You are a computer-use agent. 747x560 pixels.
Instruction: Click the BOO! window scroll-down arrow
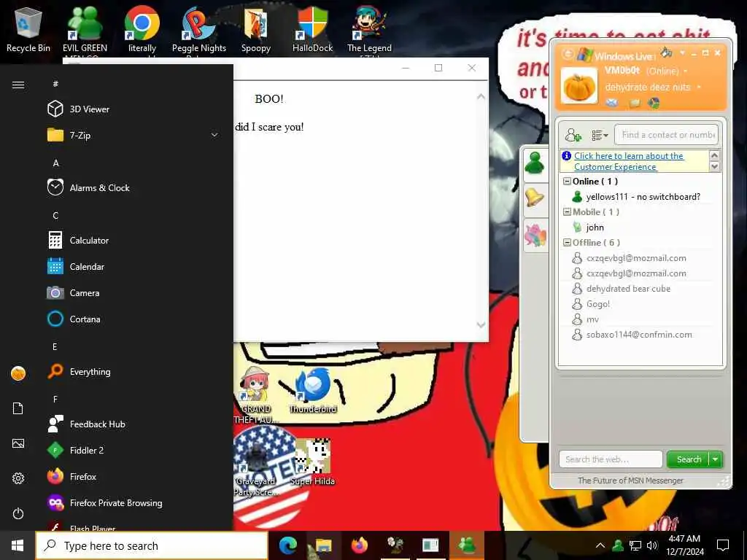coord(481,324)
